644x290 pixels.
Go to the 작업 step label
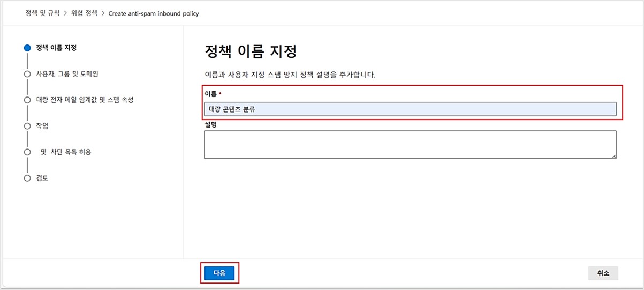point(42,126)
